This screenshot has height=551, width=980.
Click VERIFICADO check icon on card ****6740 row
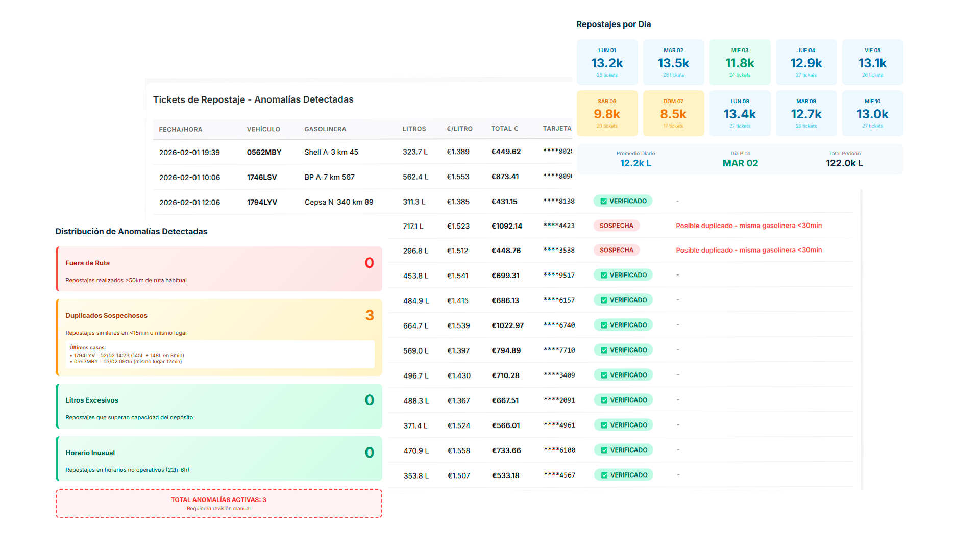click(604, 325)
